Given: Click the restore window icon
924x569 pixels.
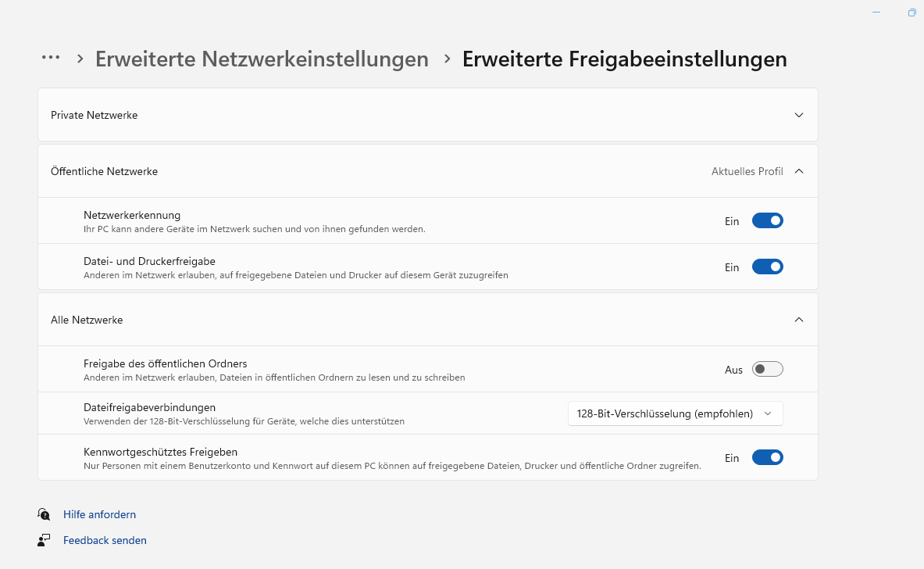Looking at the screenshot, I should (912, 13).
